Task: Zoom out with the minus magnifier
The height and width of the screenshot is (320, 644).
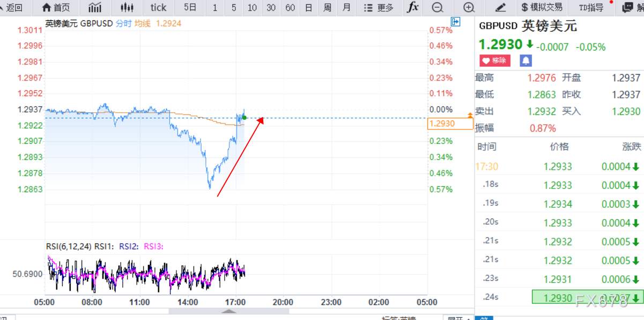Action: point(438,8)
